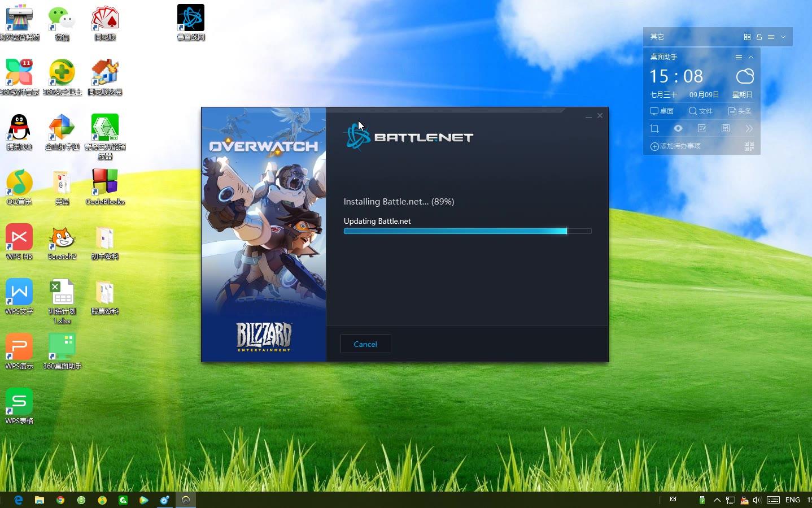The image size is (812, 508).
Task: Open the touch keyboard icon in tray
Action: click(x=774, y=500)
